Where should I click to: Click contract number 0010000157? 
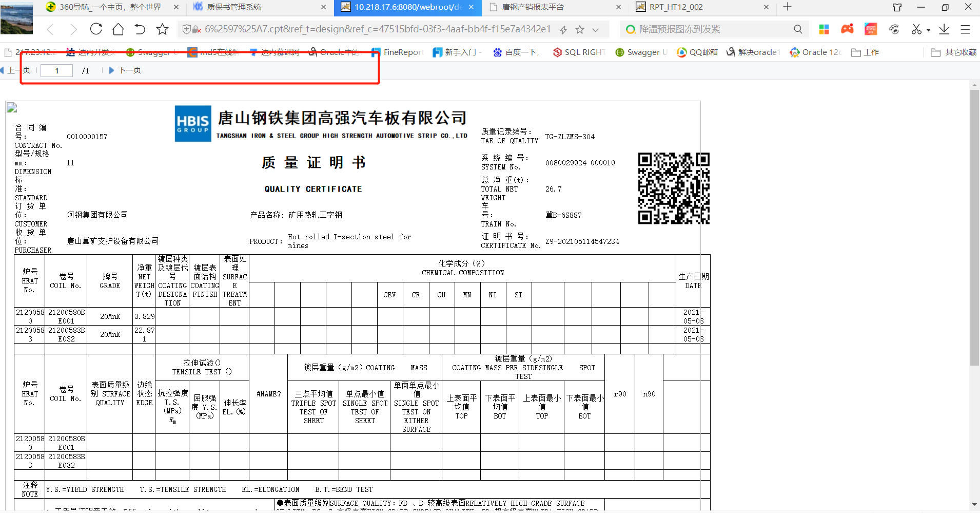(87, 137)
